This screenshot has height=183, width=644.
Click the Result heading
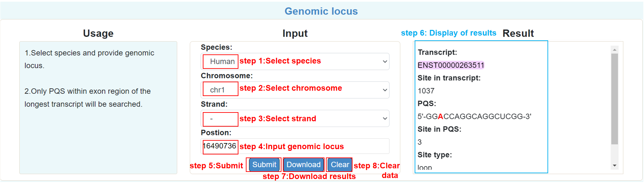[x=518, y=33]
